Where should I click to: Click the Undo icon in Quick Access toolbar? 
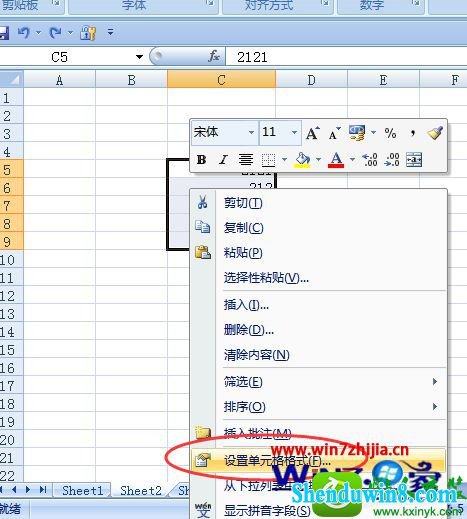coord(24,33)
